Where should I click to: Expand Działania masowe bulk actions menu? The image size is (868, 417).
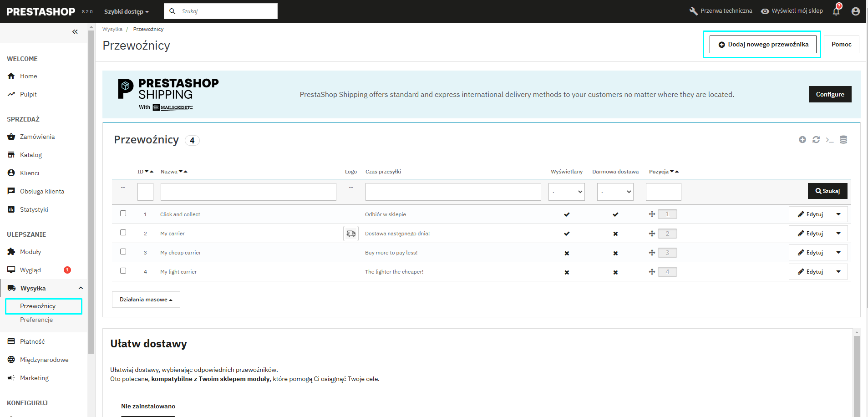pyautogui.click(x=146, y=300)
